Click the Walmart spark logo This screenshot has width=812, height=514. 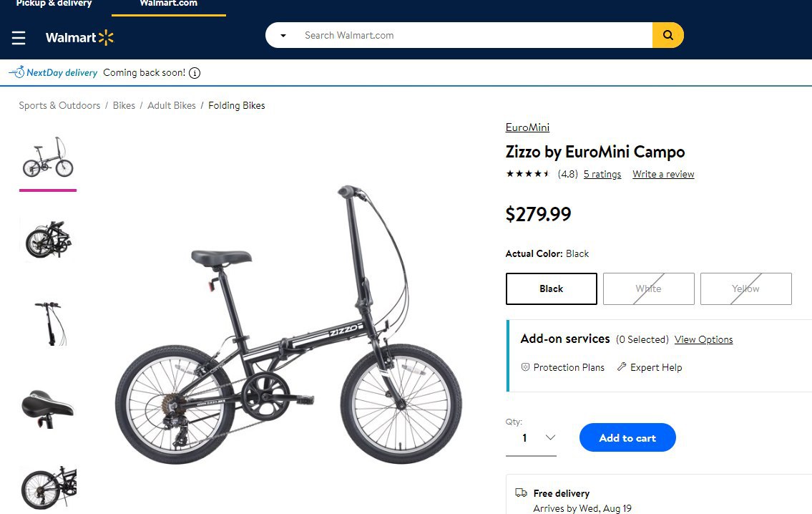coord(106,38)
